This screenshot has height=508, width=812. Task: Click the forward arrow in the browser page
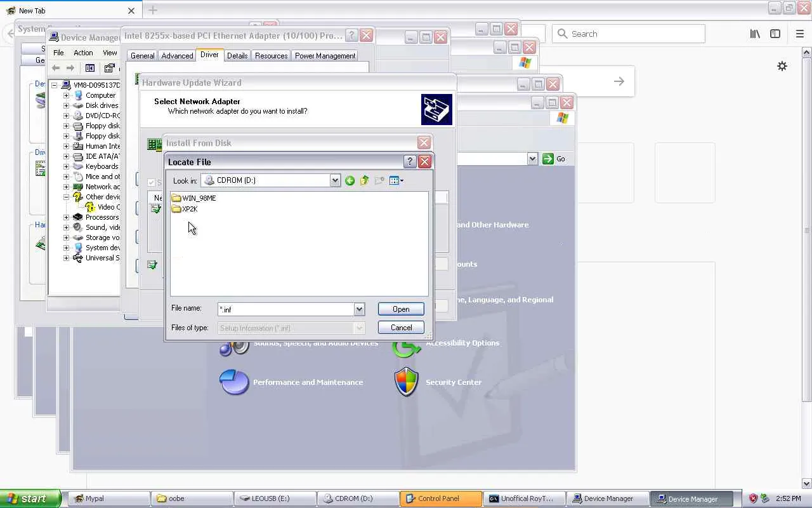coord(619,81)
